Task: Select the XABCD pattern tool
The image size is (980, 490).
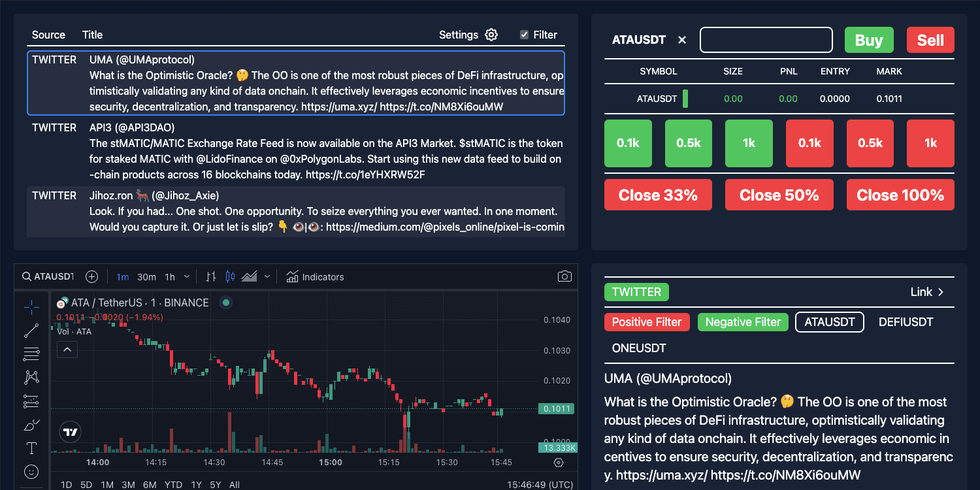Action: click(x=31, y=378)
